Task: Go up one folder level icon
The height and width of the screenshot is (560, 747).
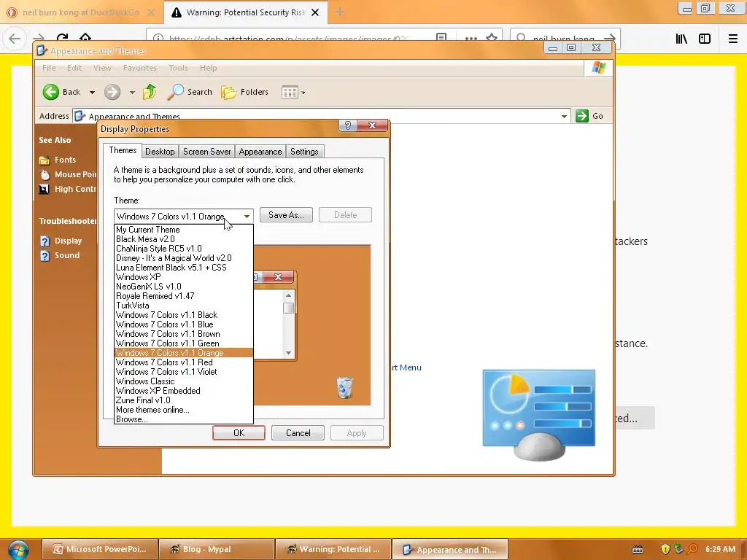Action: [x=150, y=91]
